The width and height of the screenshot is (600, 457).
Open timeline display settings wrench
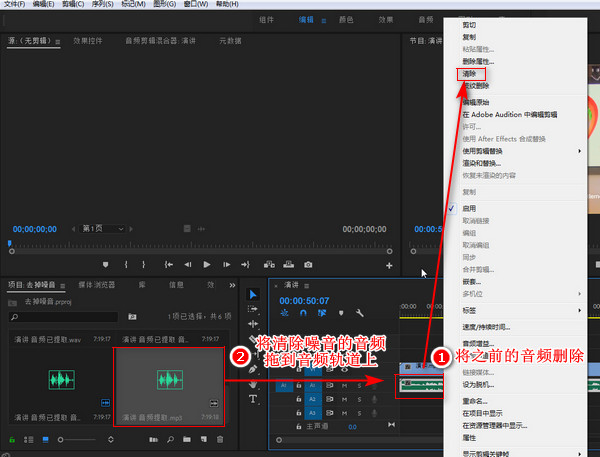[359, 313]
